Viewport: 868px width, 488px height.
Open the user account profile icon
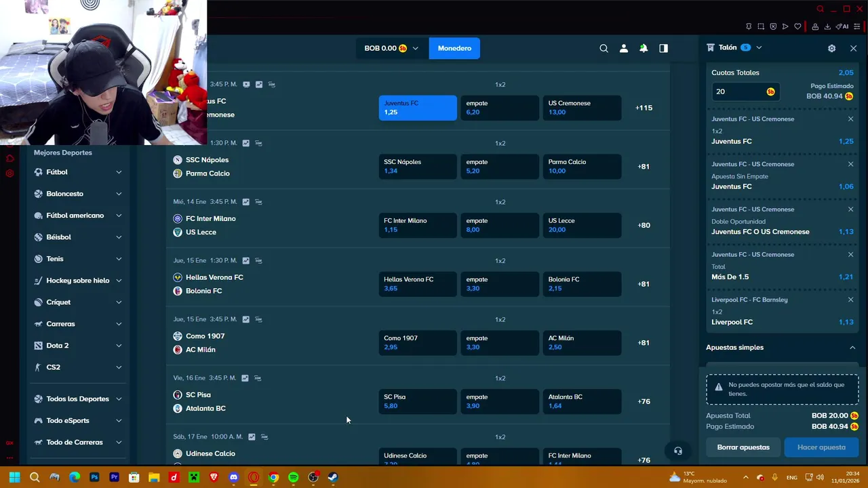coord(624,48)
